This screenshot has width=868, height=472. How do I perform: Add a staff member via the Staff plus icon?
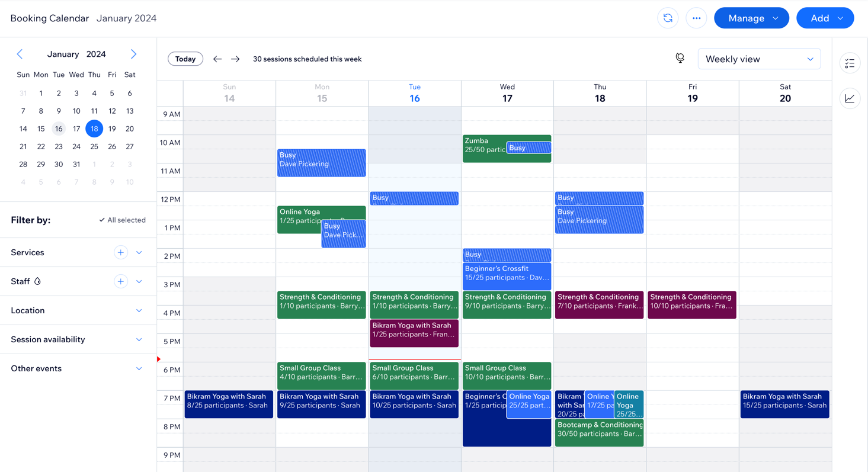tap(120, 281)
